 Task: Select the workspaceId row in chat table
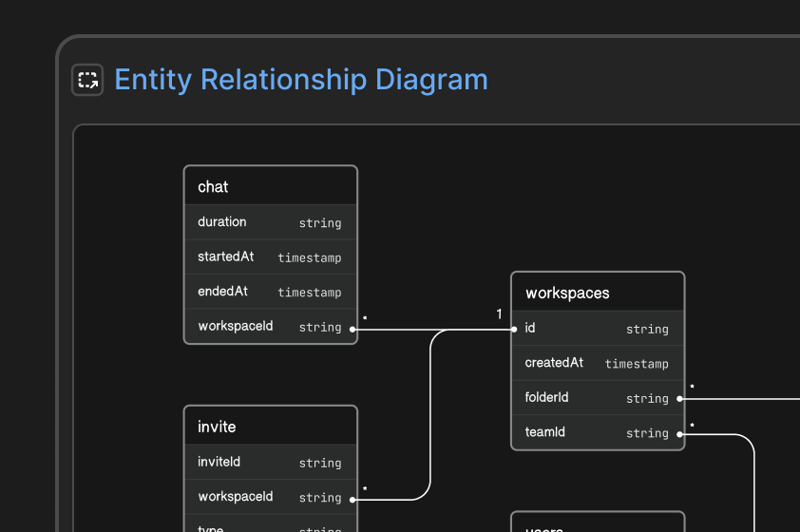pos(271,327)
